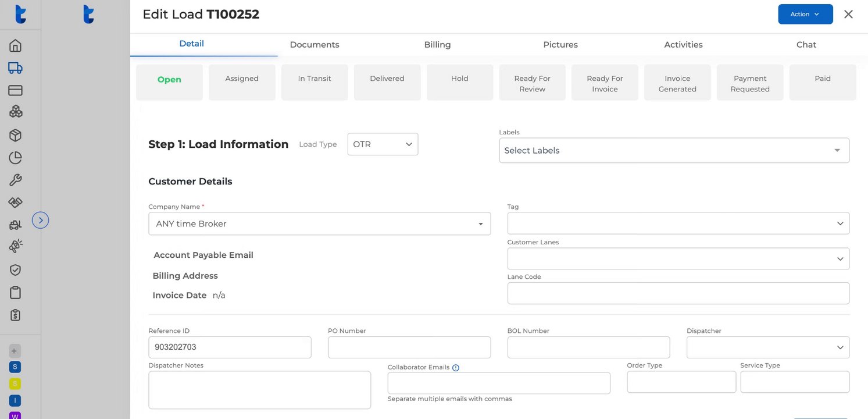Open the Load Type OTR dropdown

pyautogui.click(x=383, y=144)
